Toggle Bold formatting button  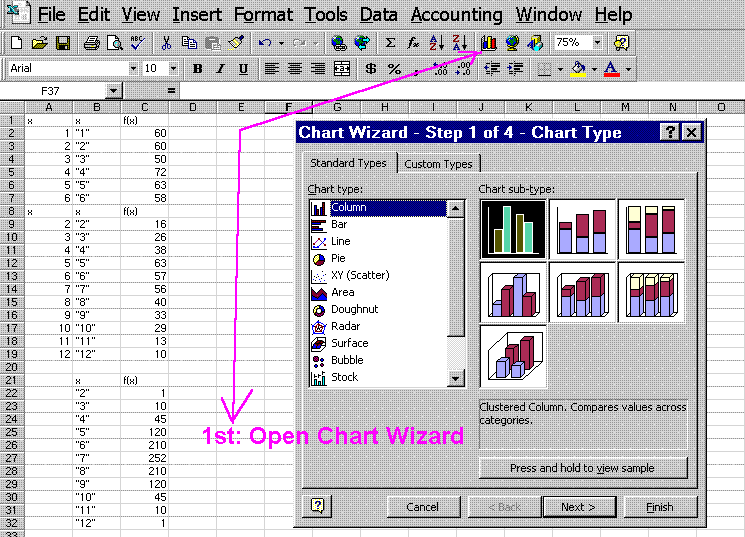pos(197,69)
